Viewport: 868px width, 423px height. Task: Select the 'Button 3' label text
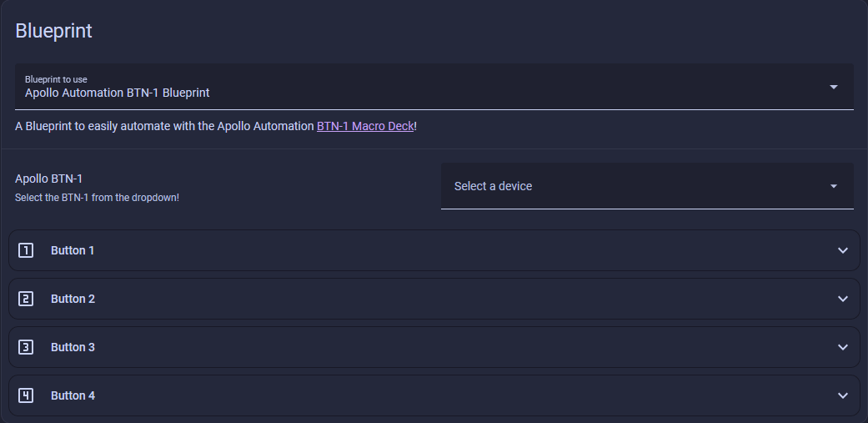73,347
